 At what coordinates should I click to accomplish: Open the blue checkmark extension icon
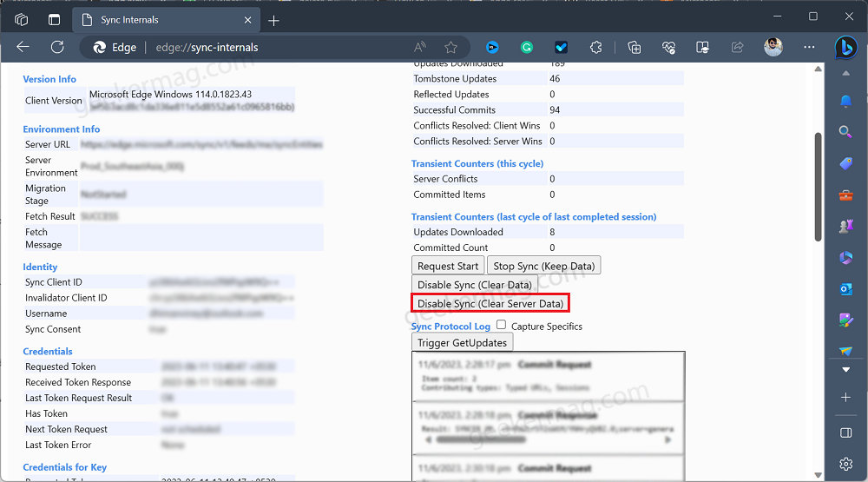click(562, 48)
